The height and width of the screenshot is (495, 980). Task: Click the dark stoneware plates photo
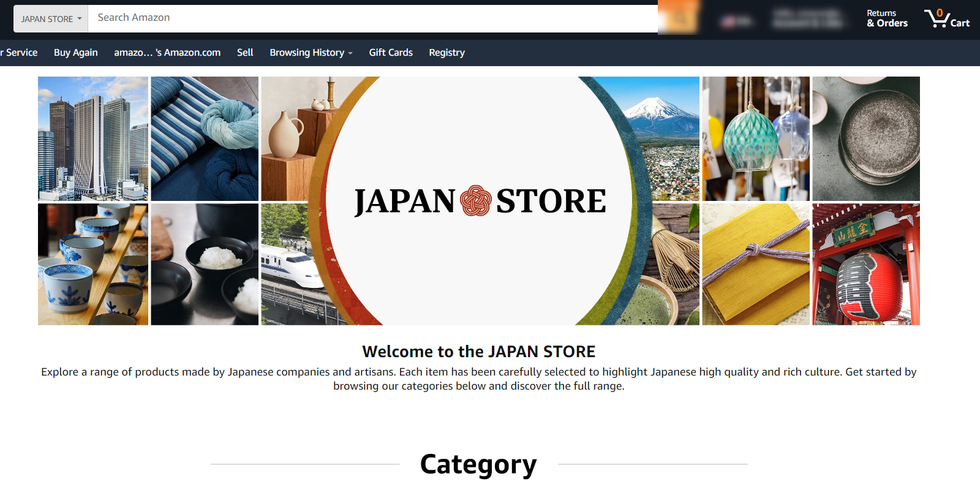[x=866, y=138]
